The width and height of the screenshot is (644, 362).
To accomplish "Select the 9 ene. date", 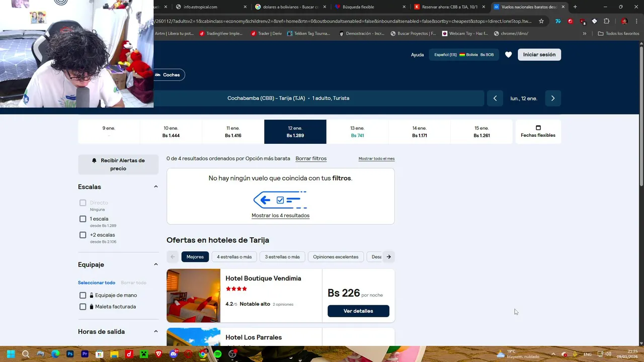I will click(x=109, y=132).
